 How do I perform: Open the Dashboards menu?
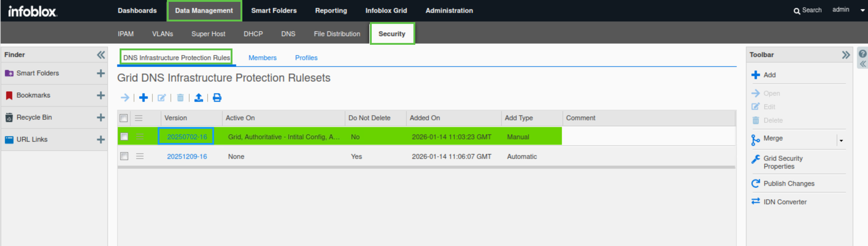137,10
